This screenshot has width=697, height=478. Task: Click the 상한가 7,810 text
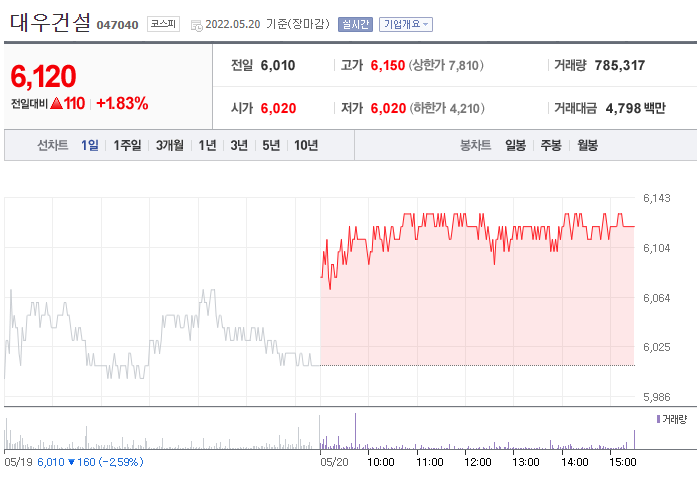(446, 66)
